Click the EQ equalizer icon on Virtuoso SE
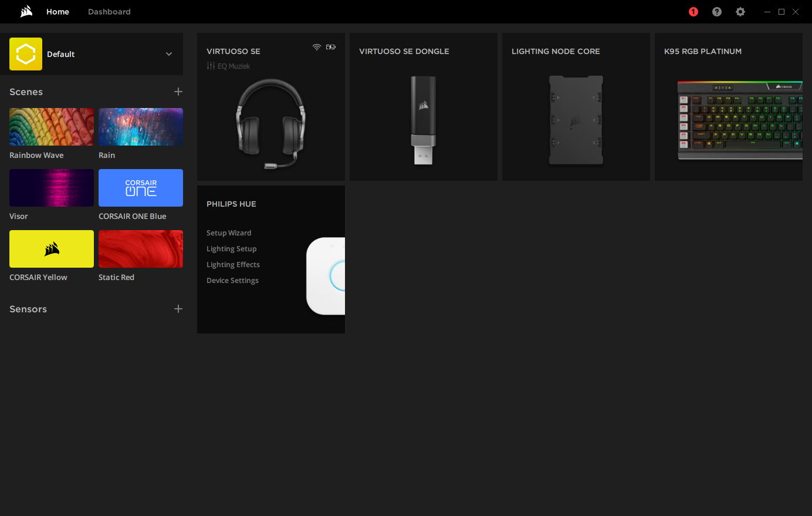The image size is (812, 516). click(211, 66)
